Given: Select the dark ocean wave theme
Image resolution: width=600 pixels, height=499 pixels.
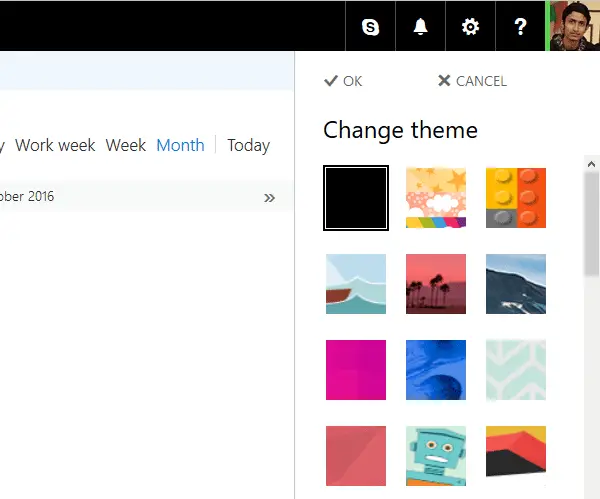Looking at the screenshot, I should [x=516, y=284].
